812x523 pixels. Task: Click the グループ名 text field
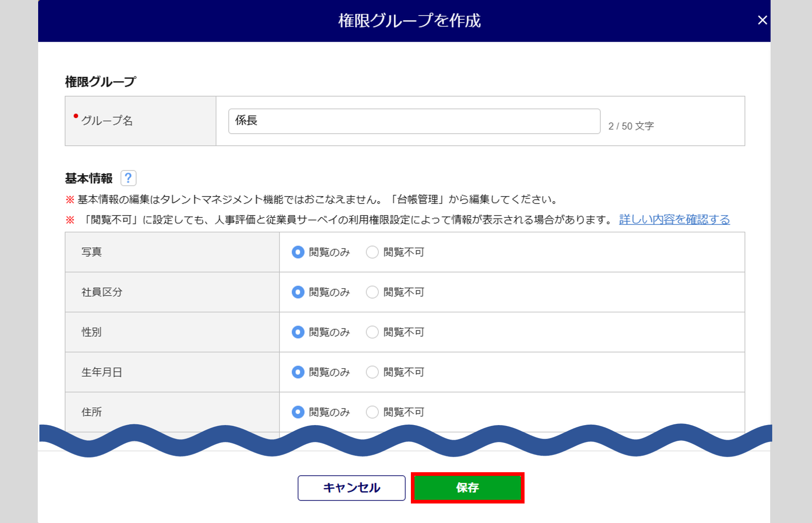coord(414,121)
